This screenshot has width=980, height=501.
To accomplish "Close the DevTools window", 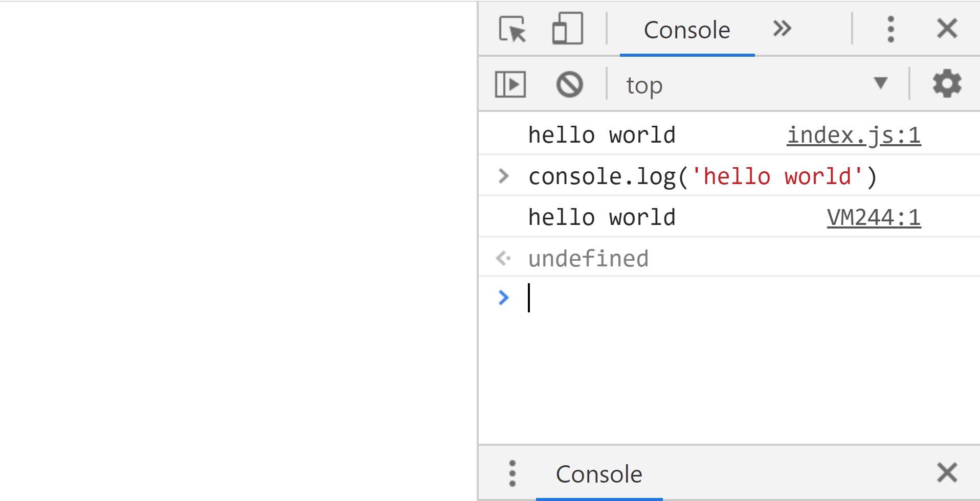I will point(947,29).
